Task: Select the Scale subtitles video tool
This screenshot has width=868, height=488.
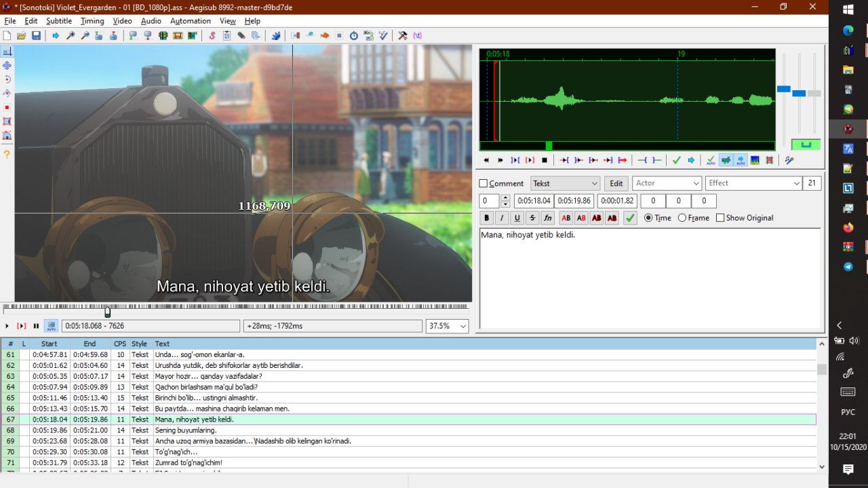Action: [7, 107]
